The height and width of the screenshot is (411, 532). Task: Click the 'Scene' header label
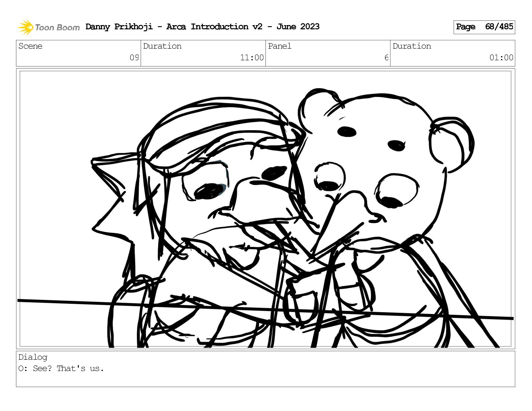point(30,46)
